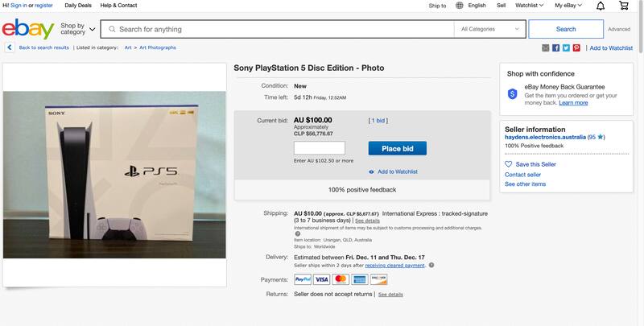Viewport: 644px width, 326px height.
Task: Click the bid amount input field
Action: (x=320, y=148)
